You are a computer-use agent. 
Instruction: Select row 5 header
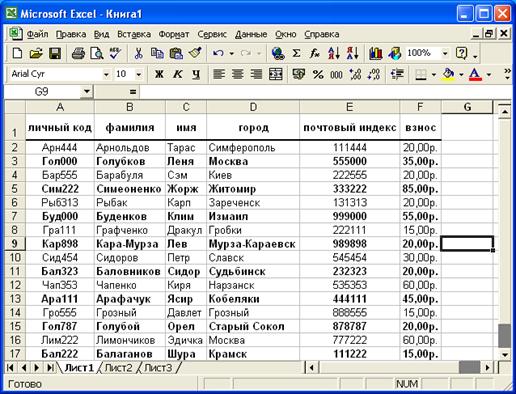15,189
